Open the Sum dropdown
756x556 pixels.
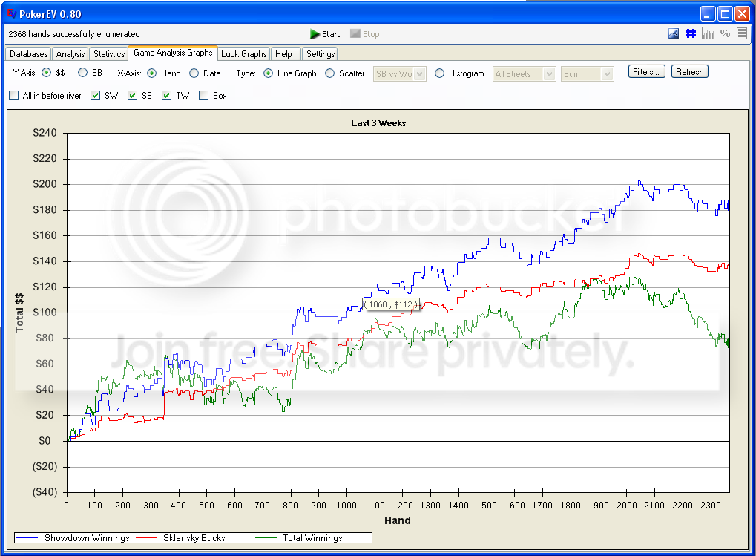pyautogui.click(x=588, y=73)
